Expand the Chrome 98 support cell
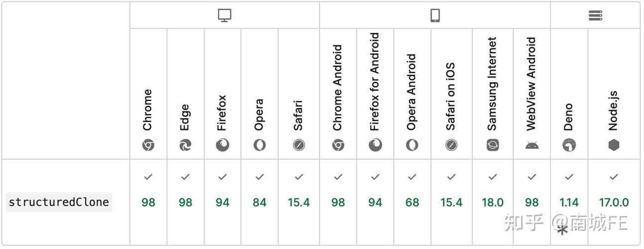644x249 pixels. tap(148, 202)
